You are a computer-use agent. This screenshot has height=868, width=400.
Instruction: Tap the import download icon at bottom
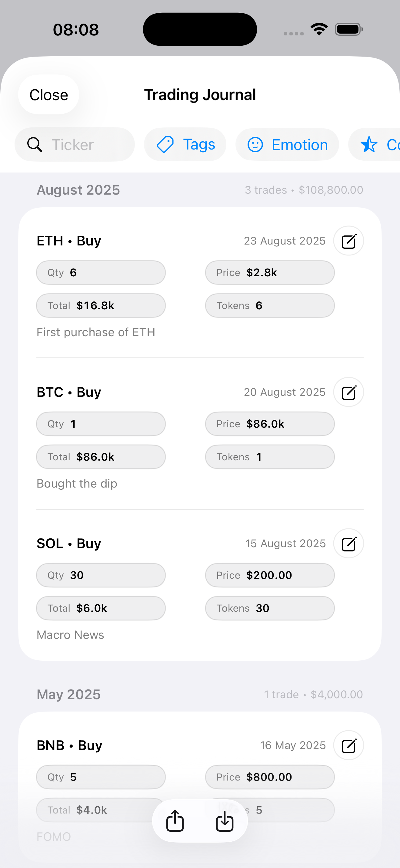coord(225,821)
